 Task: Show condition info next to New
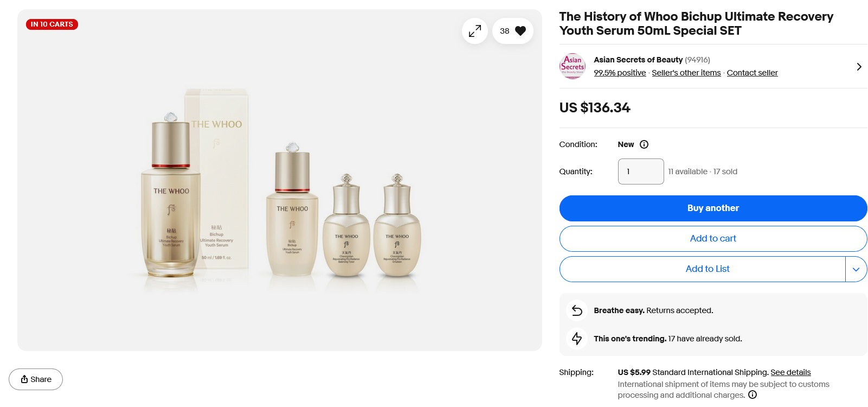644,144
